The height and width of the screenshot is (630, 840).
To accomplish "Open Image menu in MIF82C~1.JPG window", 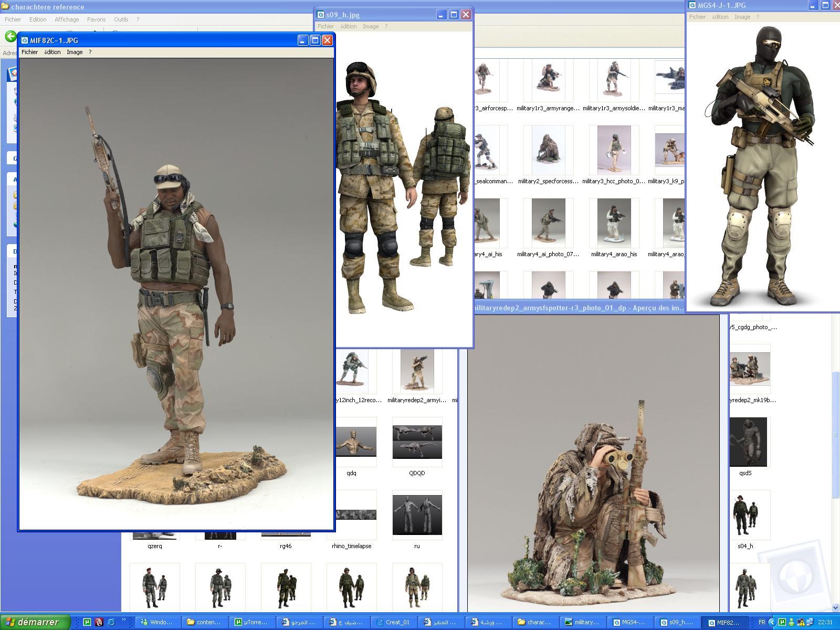I will click(x=75, y=52).
